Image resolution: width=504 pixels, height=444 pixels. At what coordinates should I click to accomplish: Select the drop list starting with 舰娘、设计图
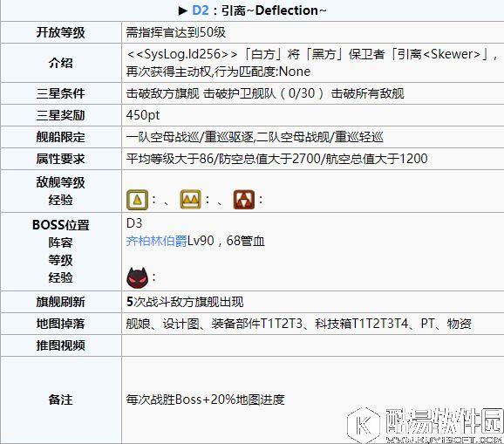[x=298, y=324]
